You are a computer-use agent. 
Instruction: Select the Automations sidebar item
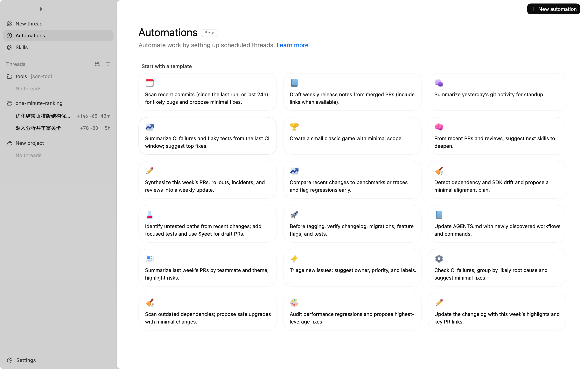click(30, 36)
